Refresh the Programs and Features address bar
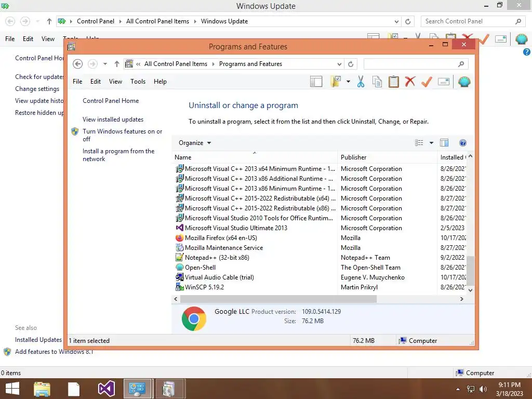The height and width of the screenshot is (399, 532). pos(351,64)
